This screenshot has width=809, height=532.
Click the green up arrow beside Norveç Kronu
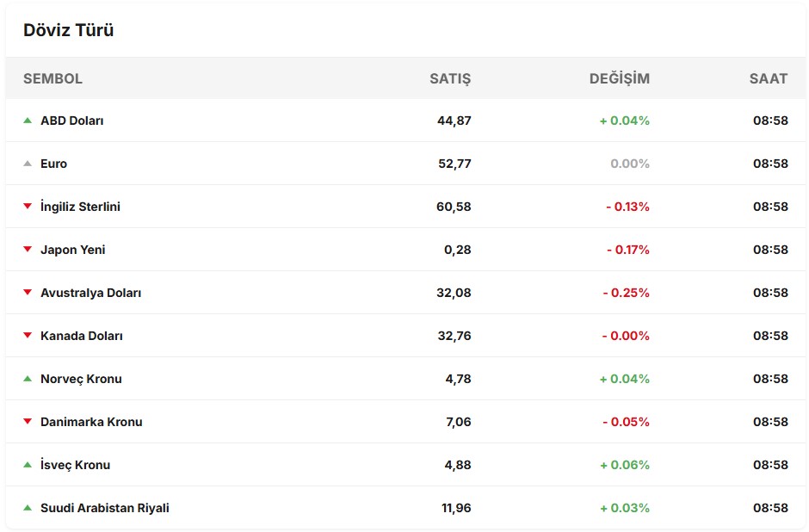tap(28, 379)
